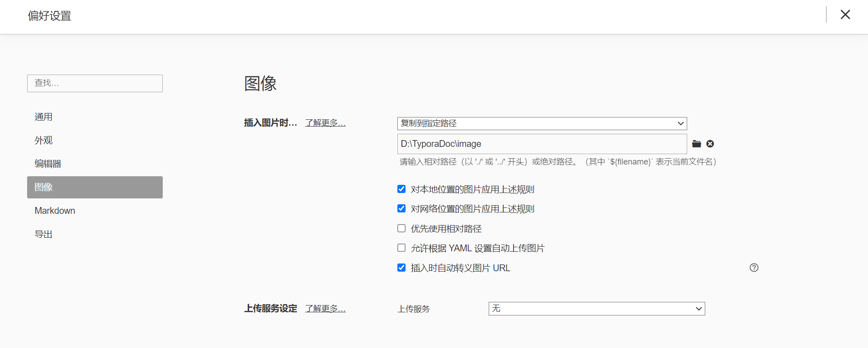The image size is (868, 348).
Task: Click the 上传服务设定 label
Action: [270, 309]
